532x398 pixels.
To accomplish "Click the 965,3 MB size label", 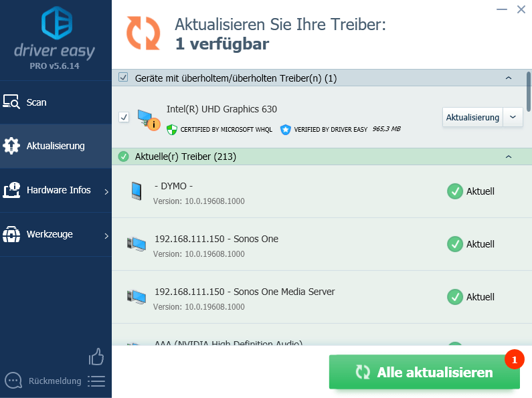I will (386, 129).
